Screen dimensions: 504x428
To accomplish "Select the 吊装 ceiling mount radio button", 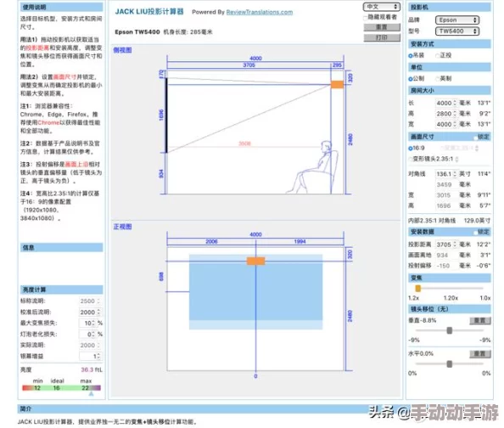I will 411,56.
